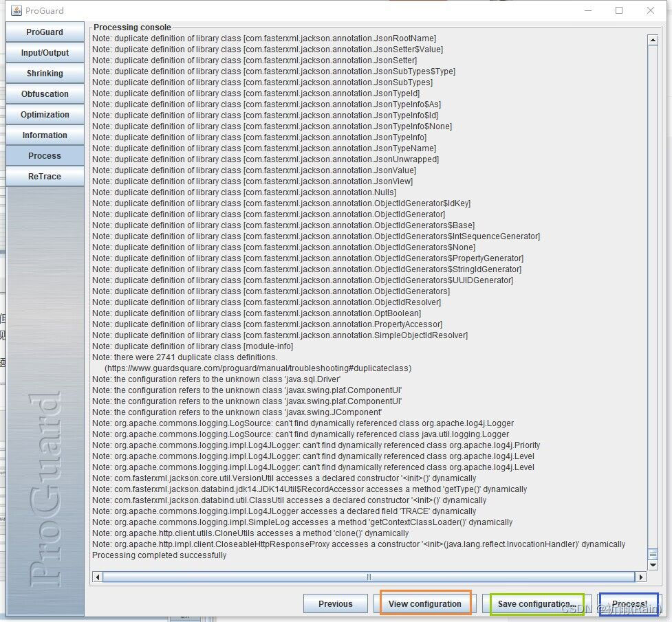Click the line mentioning annotation.JsonSetter$Value
This screenshot has height=622, width=672.
[268, 49]
